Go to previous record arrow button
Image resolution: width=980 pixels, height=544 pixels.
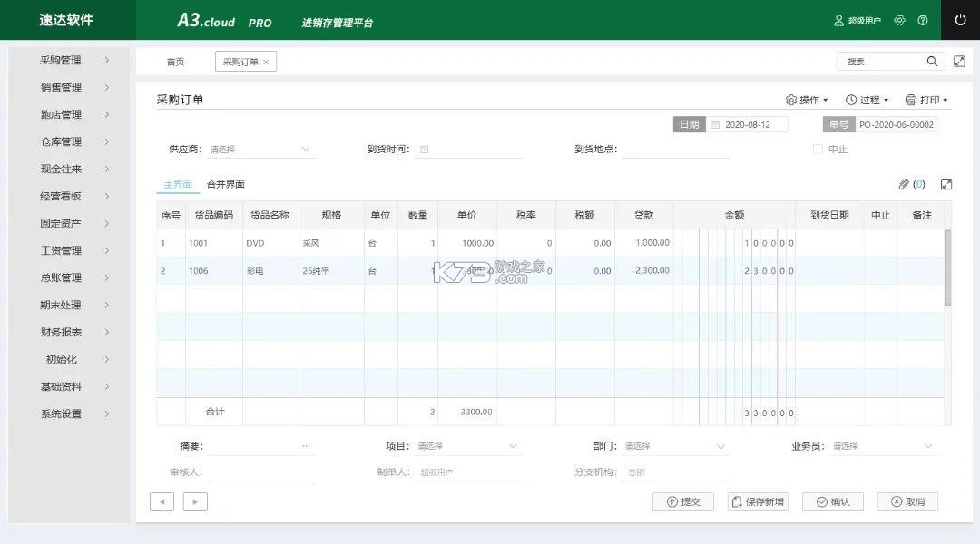[x=162, y=501]
